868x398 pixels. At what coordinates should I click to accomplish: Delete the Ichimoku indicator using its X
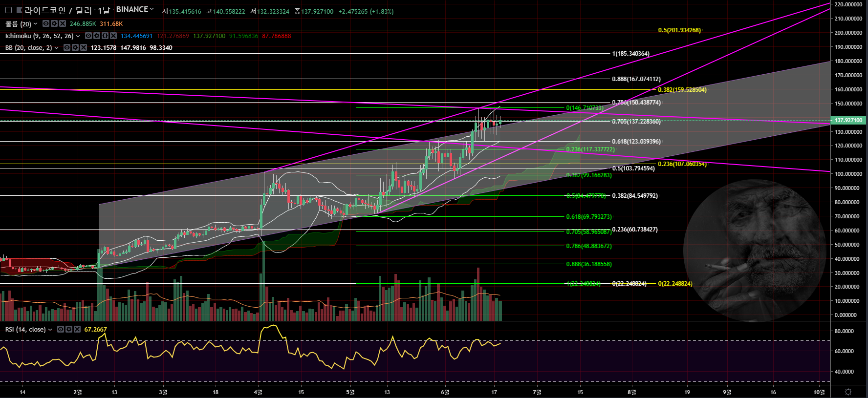(x=113, y=36)
